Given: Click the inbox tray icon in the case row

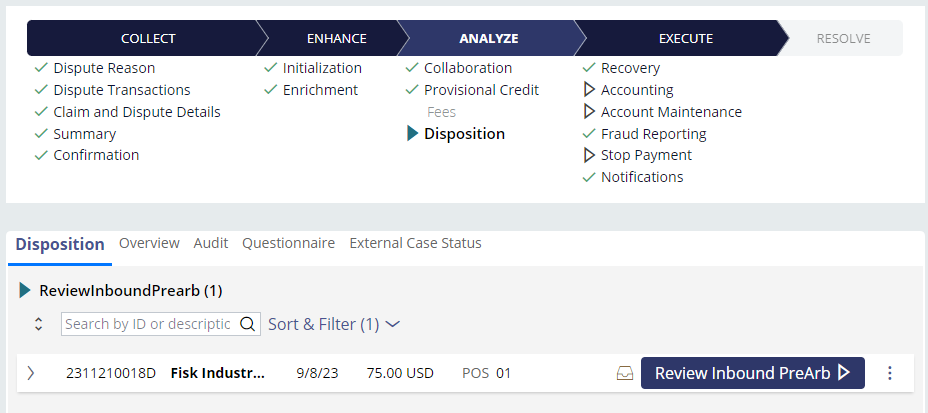Looking at the screenshot, I should (x=625, y=373).
